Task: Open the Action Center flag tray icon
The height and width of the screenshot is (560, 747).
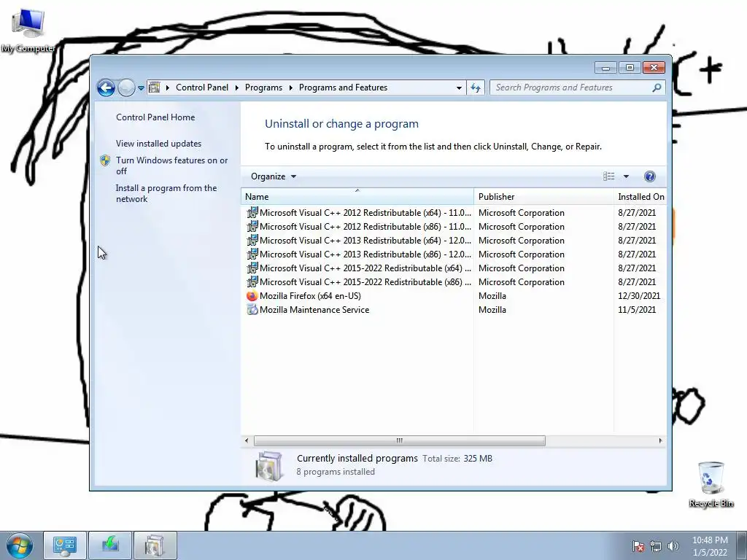Action: (638, 546)
